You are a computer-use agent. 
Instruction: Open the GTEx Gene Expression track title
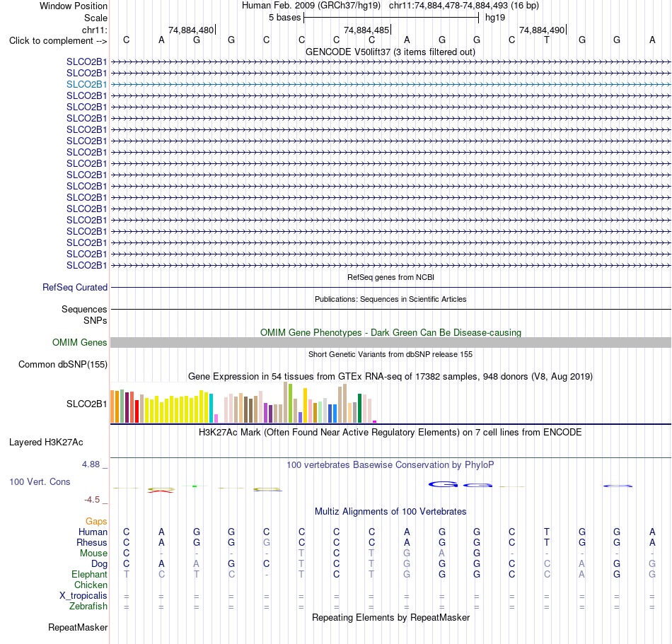390,376
